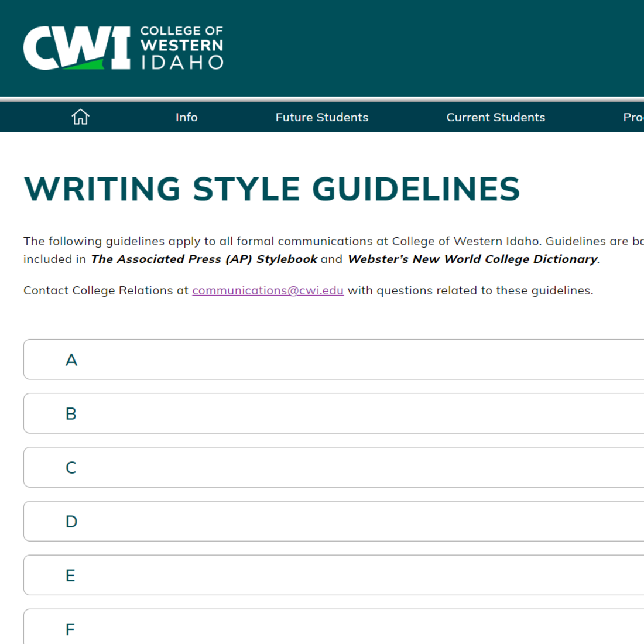This screenshot has width=644, height=644.
Task: Expand the letter D guidelines section
Action: [71, 521]
